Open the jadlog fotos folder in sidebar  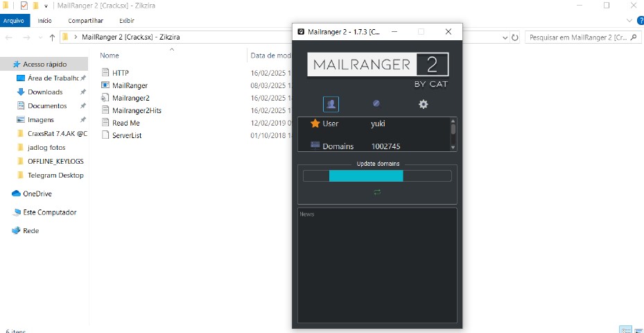pyautogui.click(x=46, y=148)
